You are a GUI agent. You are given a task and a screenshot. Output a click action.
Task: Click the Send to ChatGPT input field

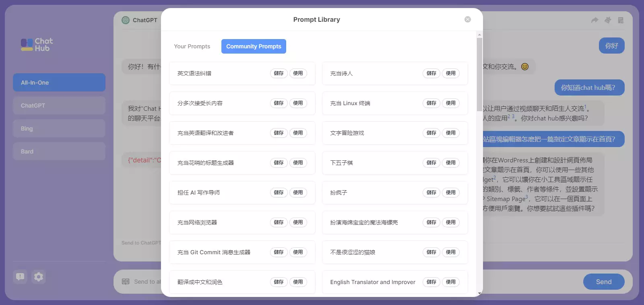point(141,243)
